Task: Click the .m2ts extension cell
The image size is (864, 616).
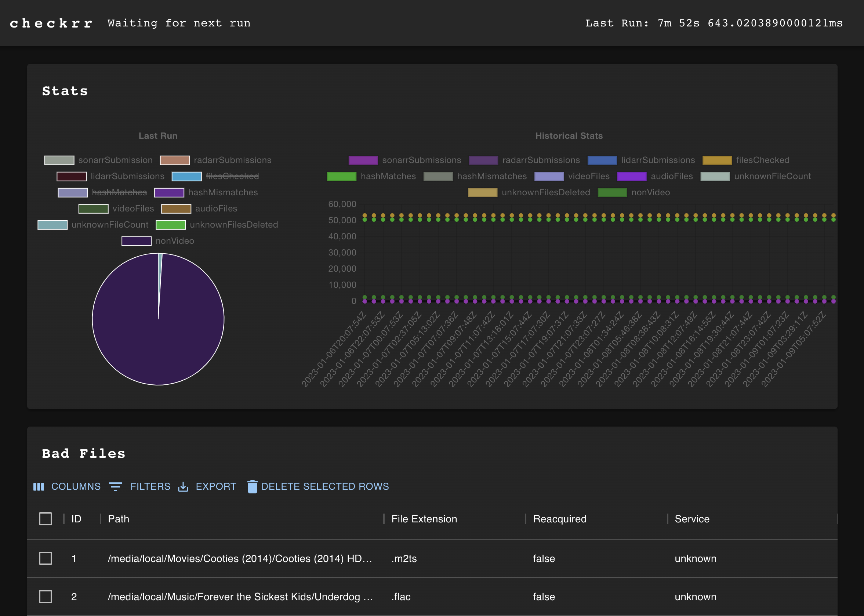Action: (x=404, y=558)
